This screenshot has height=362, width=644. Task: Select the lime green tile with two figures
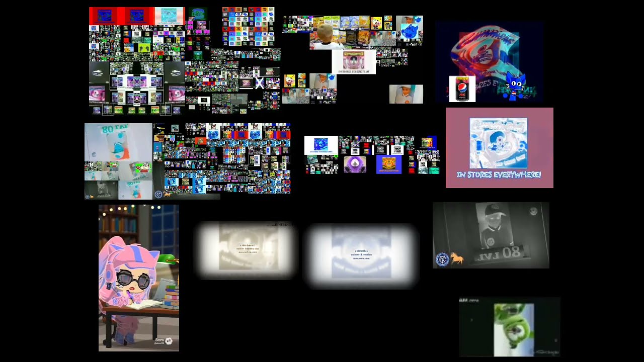tap(144, 48)
